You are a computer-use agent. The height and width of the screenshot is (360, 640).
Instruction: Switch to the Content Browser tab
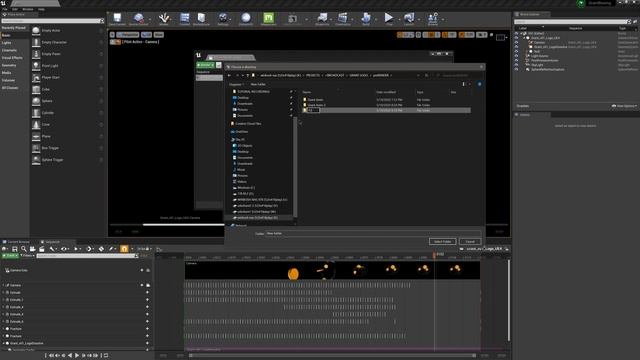17,242
